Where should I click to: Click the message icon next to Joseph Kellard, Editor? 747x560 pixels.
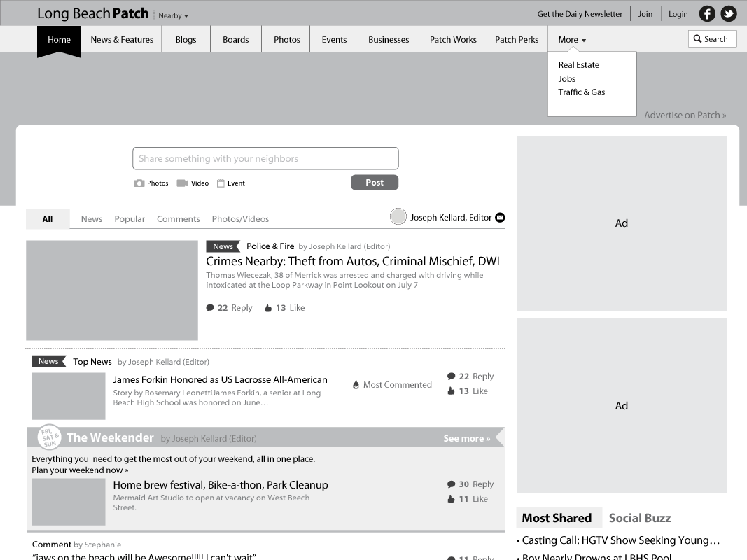tap(500, 218)
